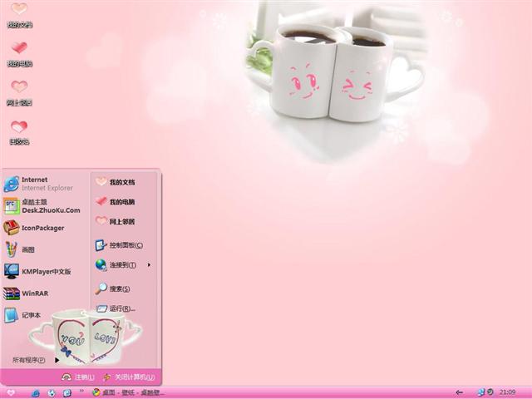Screen dimensions: 532x399
Task: Expand quick launch overflow chevron
Action: (x=81, y=391)
